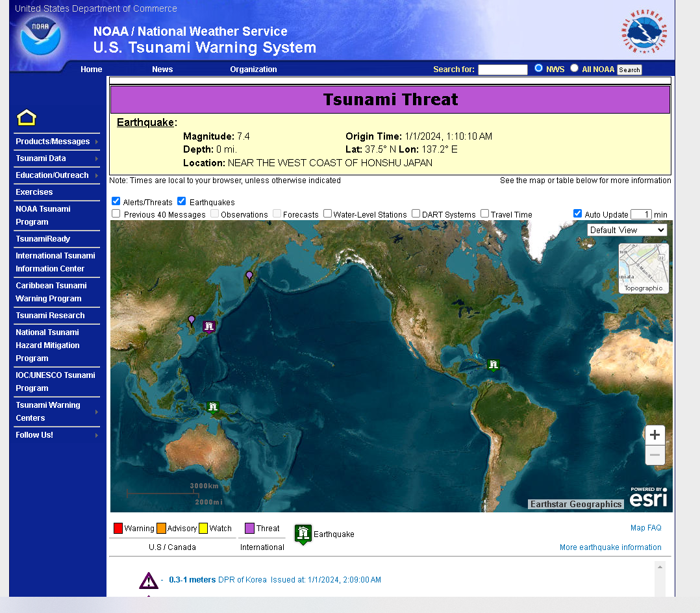Click the threat warning triangle icon for DPR of Korea
The height and width of the screenshot is (613, 700).
point(148,581)
